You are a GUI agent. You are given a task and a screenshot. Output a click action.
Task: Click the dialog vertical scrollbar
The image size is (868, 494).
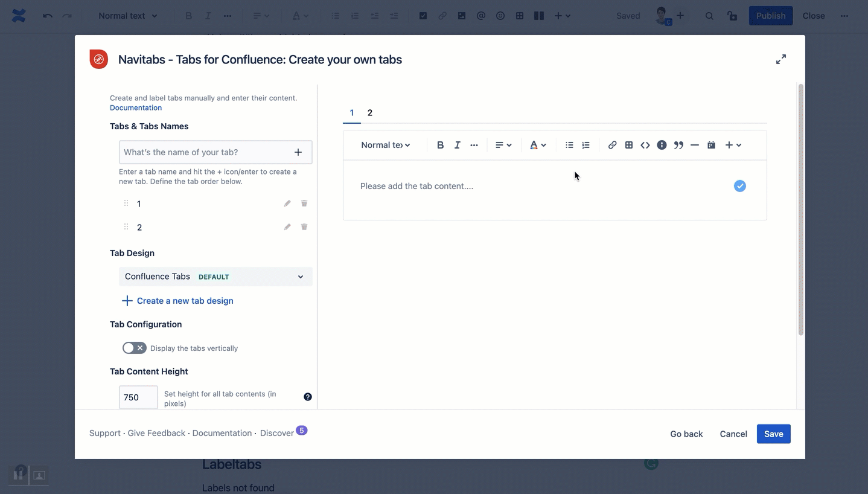tap(801, 210)
